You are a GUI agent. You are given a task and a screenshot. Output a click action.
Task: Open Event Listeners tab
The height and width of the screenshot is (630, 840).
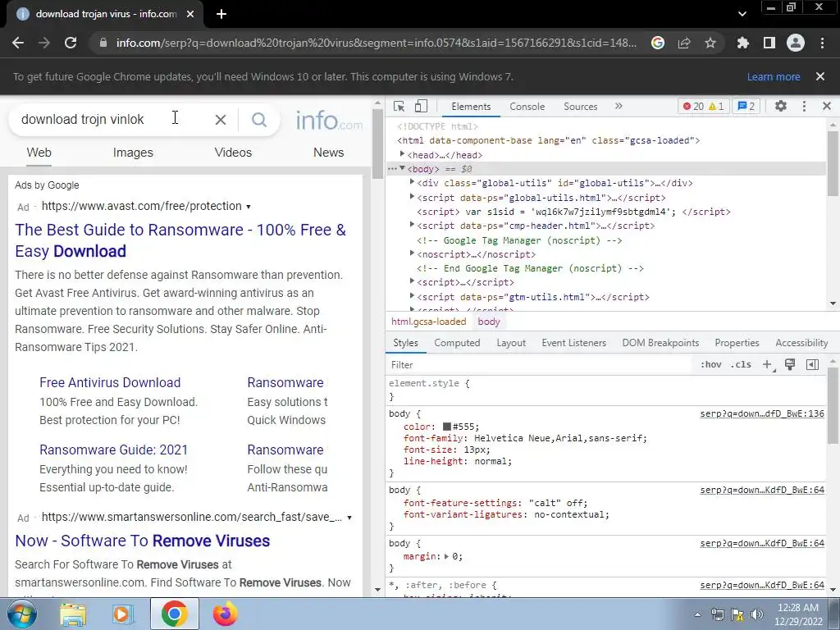(573, 343)
